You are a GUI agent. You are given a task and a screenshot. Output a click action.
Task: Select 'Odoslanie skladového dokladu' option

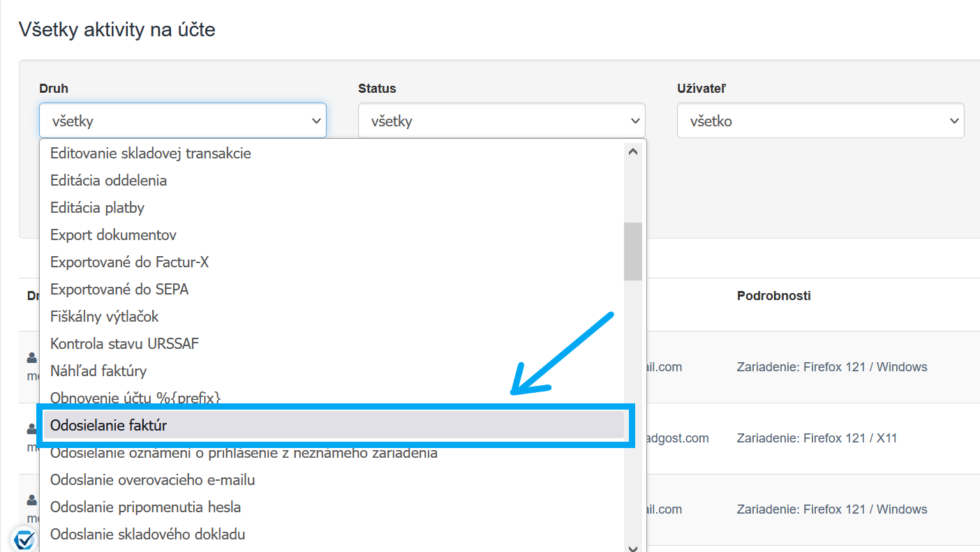147,534
